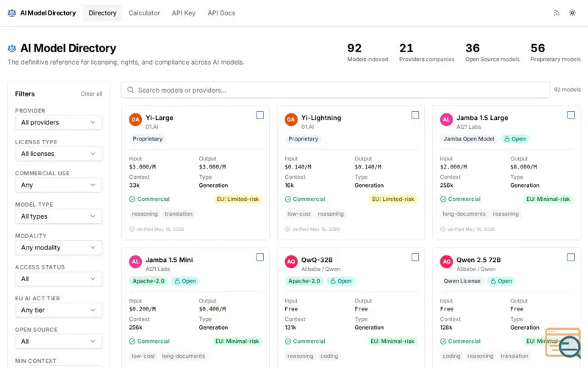
Task: Open the API Docs tab
Action: coord(221,13)
